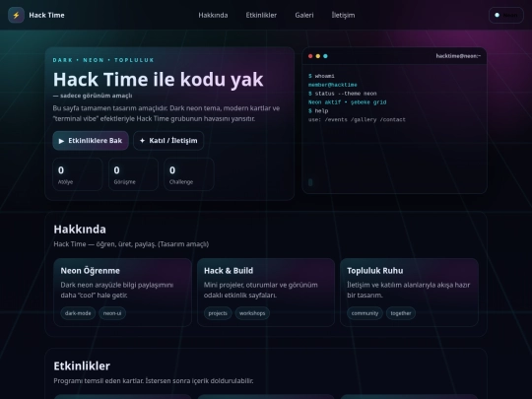
Task: Click the red dot in terminal window
Action: tap(310, 56)
